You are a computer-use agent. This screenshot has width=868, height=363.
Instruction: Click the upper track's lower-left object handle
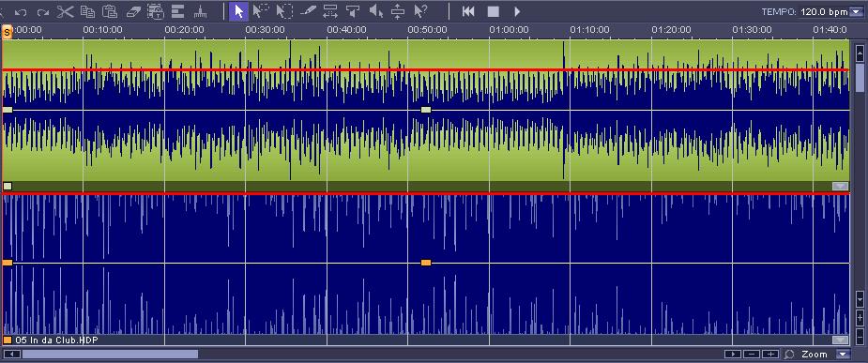pos(8,186)
